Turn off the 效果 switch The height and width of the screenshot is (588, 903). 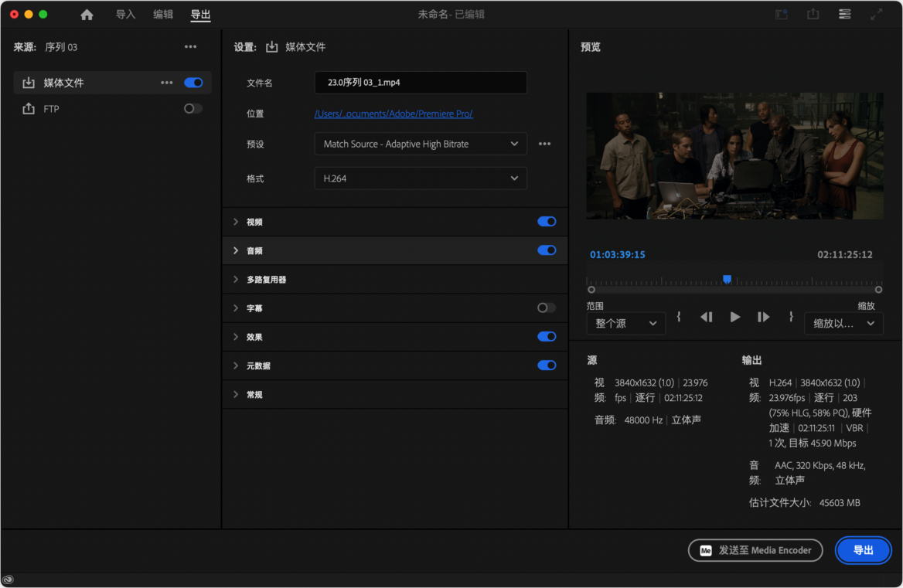tap(547, 337)
